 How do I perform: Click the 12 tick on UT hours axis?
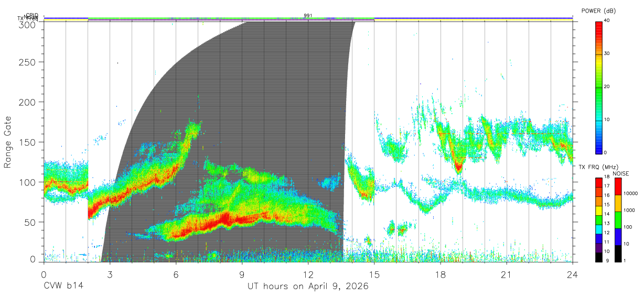tap(308, 274)
